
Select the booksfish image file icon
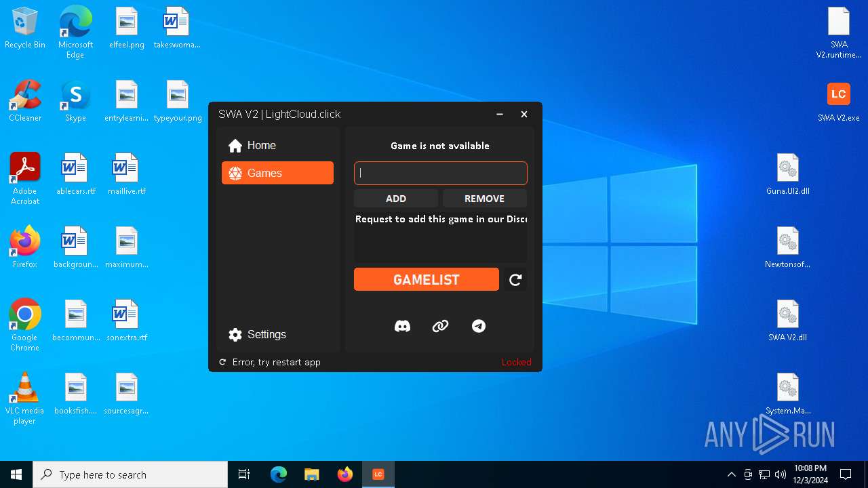[76, 394]
